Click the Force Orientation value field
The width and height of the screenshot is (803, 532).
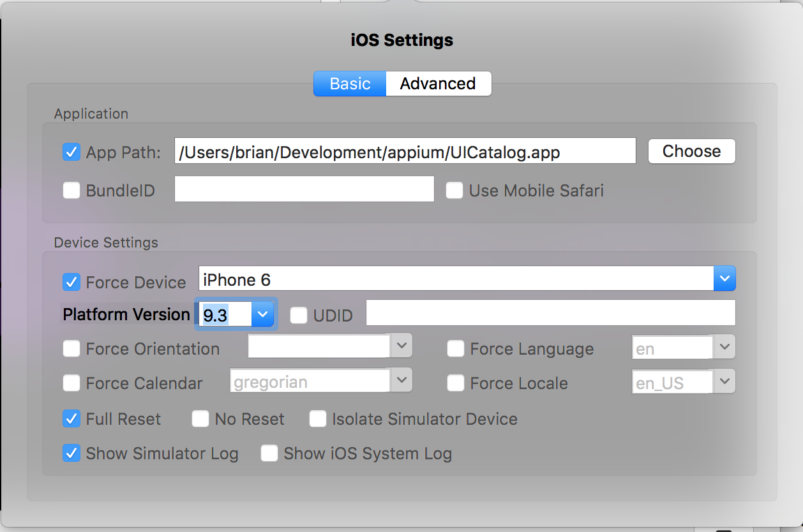(x=319, y=346)
